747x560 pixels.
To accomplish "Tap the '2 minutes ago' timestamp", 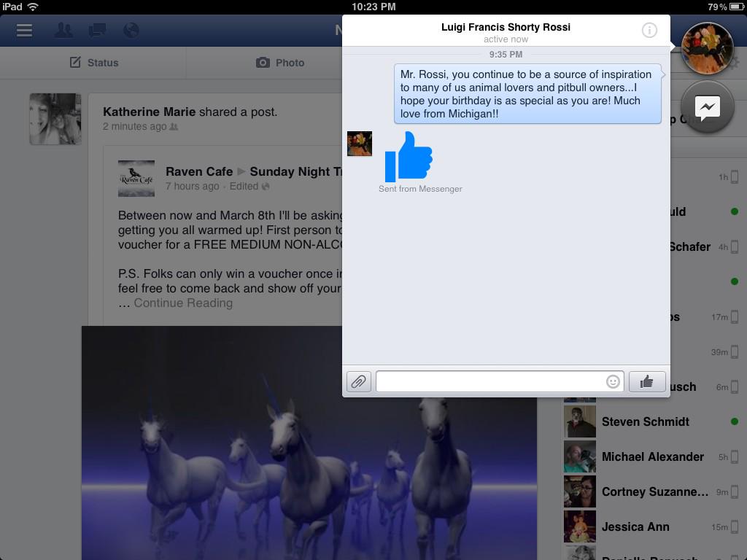I will [x=135, y=127].
